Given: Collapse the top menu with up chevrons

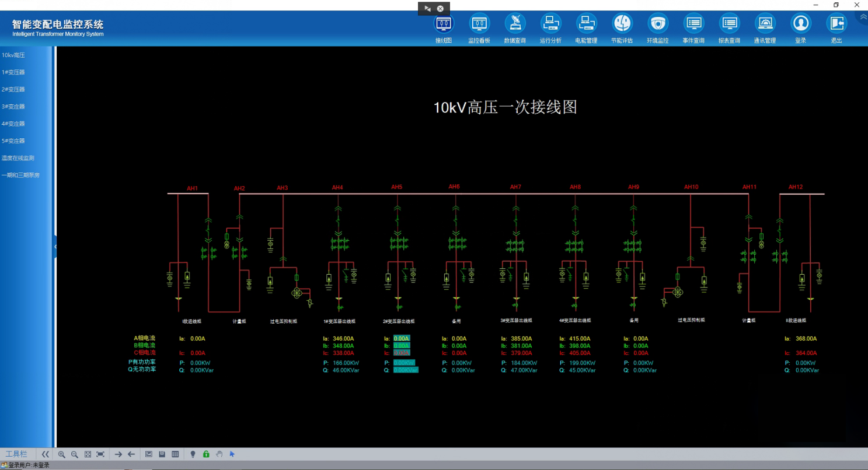Looking at the screenshot, I should (x=863, y=17).
